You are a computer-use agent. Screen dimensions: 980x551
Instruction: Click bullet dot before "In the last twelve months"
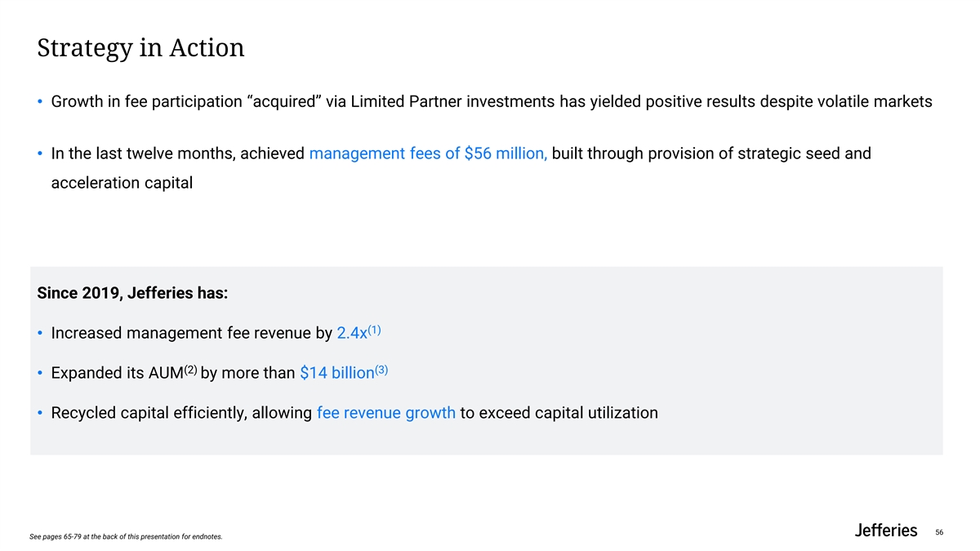click(40, 153)
